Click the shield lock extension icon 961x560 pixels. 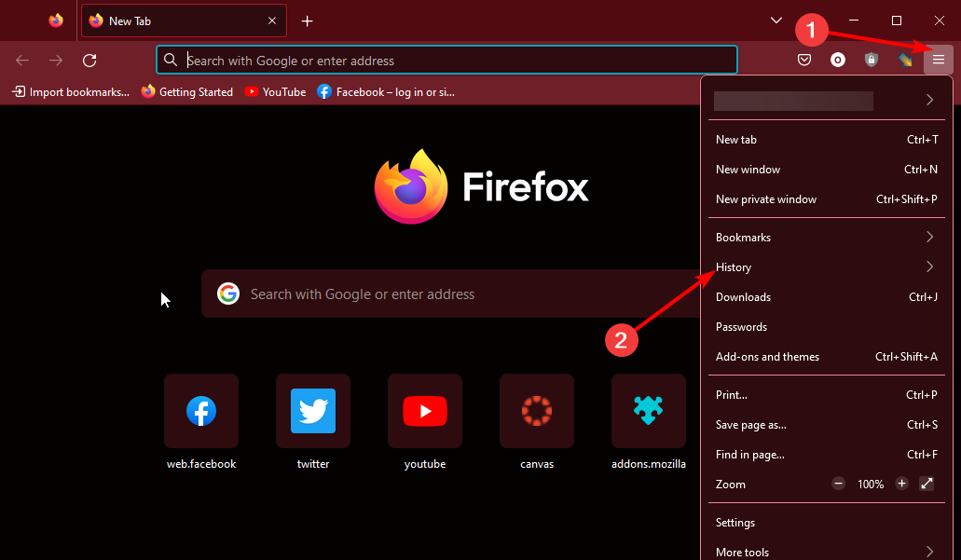pyautogui.click(x=871, y=60)
